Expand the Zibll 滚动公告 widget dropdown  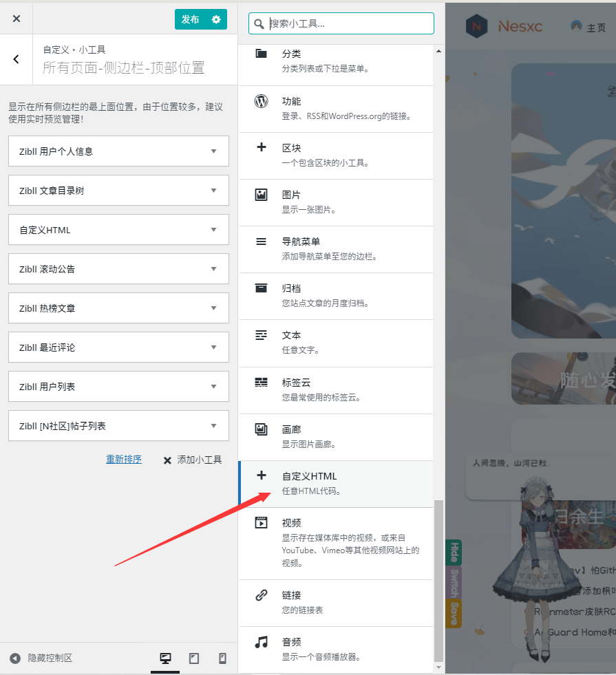pyautogui.click(x=213, y=269)
